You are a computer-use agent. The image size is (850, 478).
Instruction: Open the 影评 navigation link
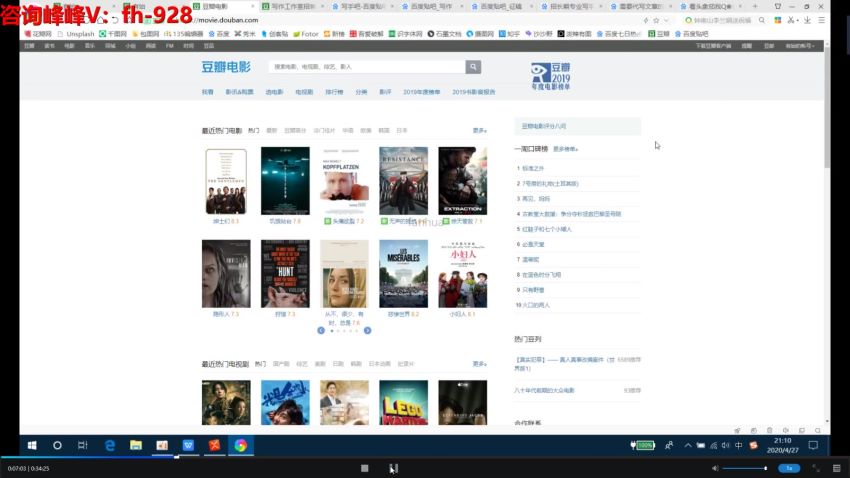[x=385, y=92]
